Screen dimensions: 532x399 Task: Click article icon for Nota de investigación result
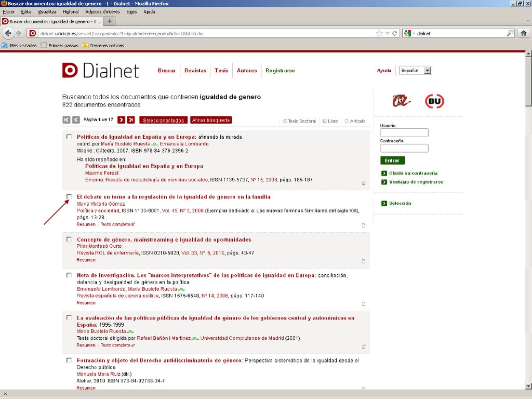(x=363, y=304)
